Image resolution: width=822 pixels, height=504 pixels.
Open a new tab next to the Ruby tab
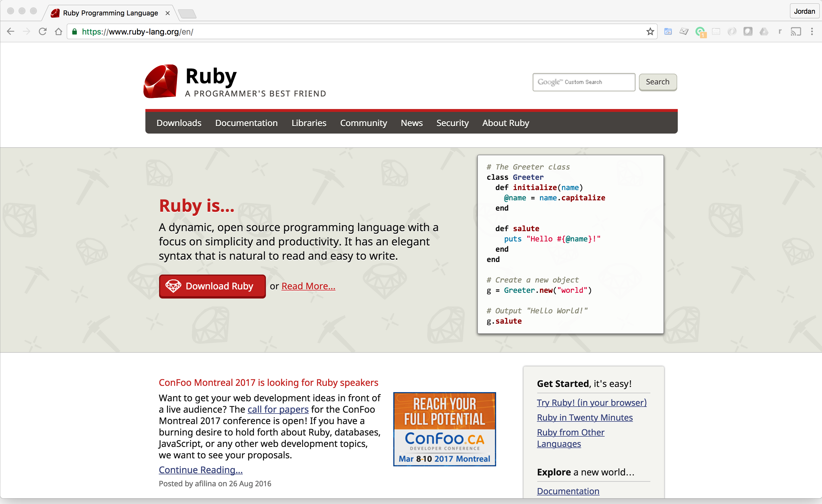pyautogui.click(x=187, y=14)
